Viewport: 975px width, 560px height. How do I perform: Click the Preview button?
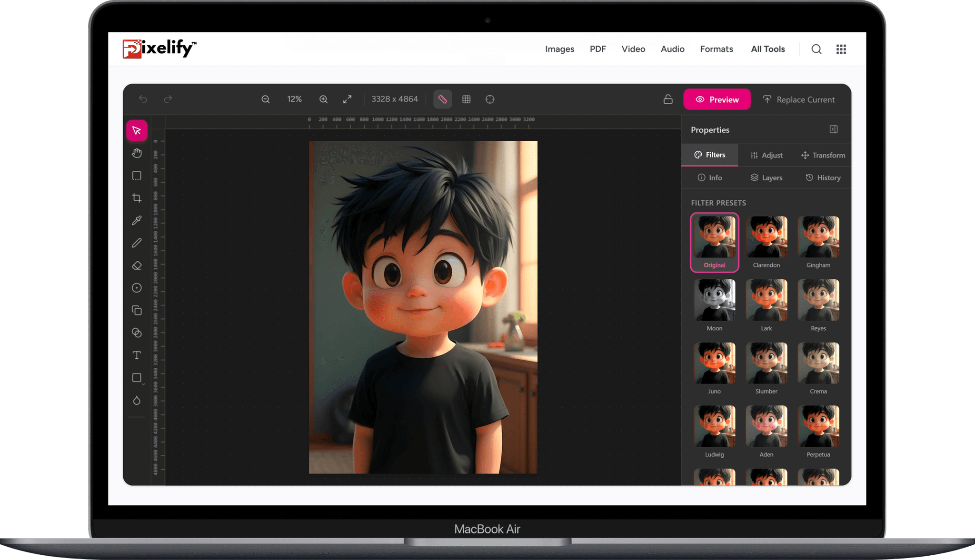pos(717,99)
